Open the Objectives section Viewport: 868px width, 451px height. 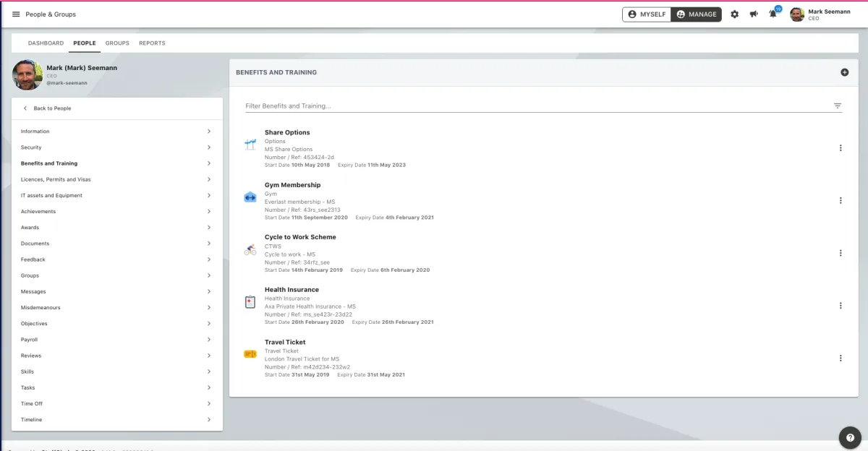[x=117, y=324]
